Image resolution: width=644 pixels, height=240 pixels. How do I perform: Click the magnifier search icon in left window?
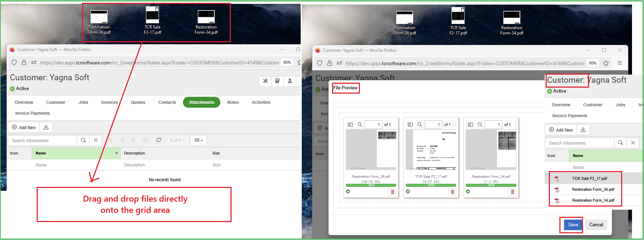(83, 140)
